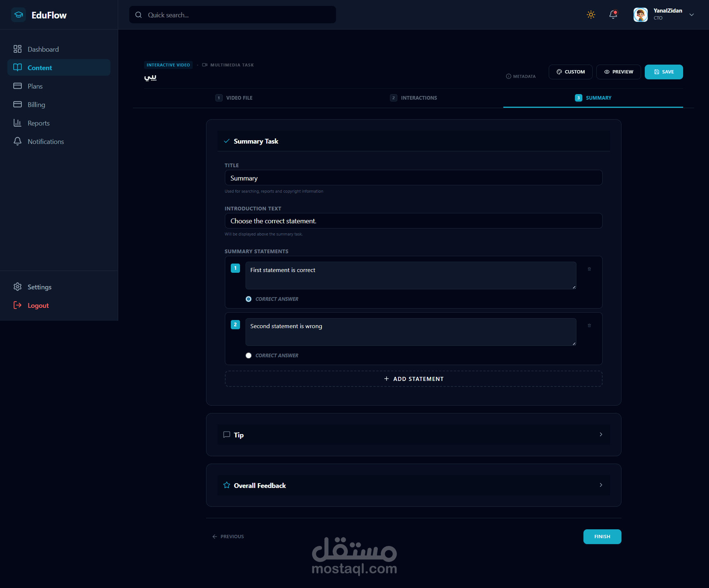Viewport: 709px width, 588px height.
Task: Expand the Tip section
Action: point(414,435)
